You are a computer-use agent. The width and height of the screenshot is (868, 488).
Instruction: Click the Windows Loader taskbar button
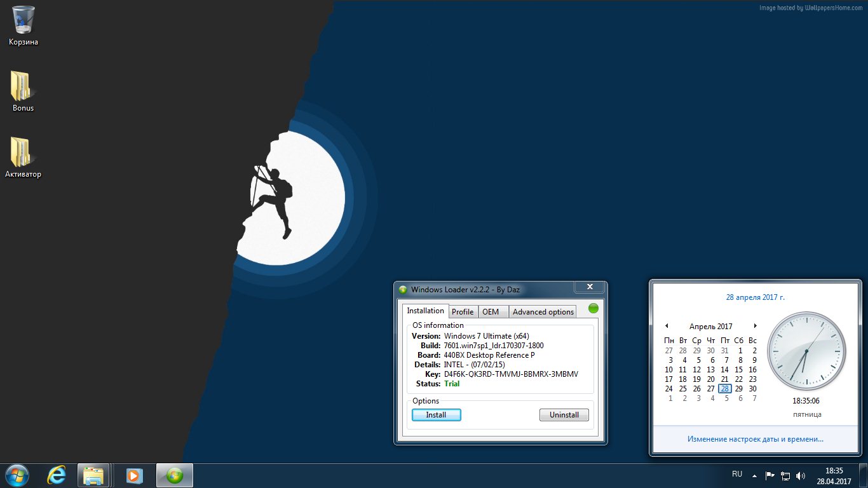pyautogui.click(x=174, y=475)
